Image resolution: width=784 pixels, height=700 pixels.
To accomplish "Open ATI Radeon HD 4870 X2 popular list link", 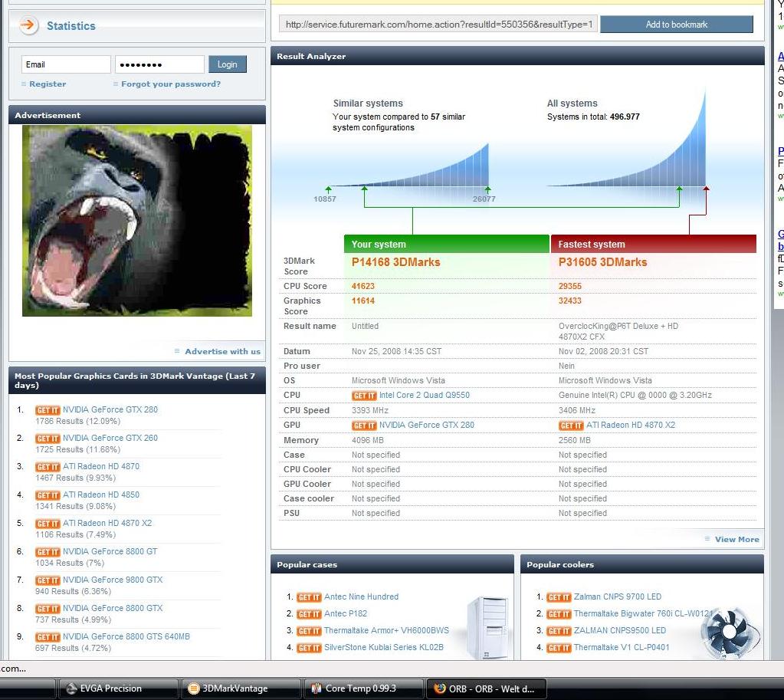I will (107, 523).
